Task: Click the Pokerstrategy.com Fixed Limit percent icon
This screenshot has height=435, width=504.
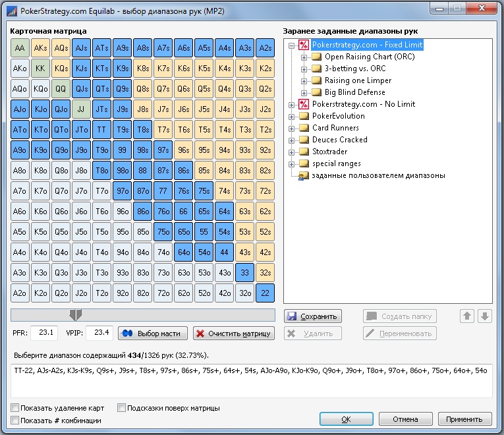Action: pyautogui.click(x=304, y=45)
